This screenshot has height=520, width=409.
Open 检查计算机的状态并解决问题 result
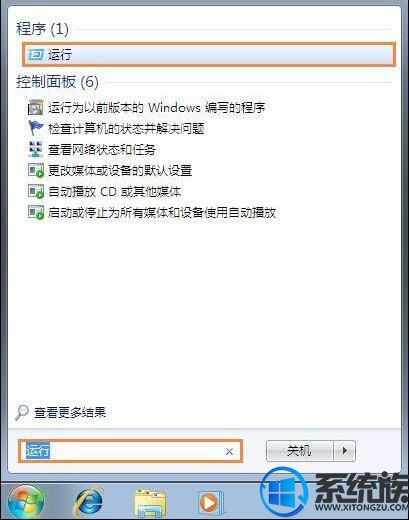pos(126,128)
